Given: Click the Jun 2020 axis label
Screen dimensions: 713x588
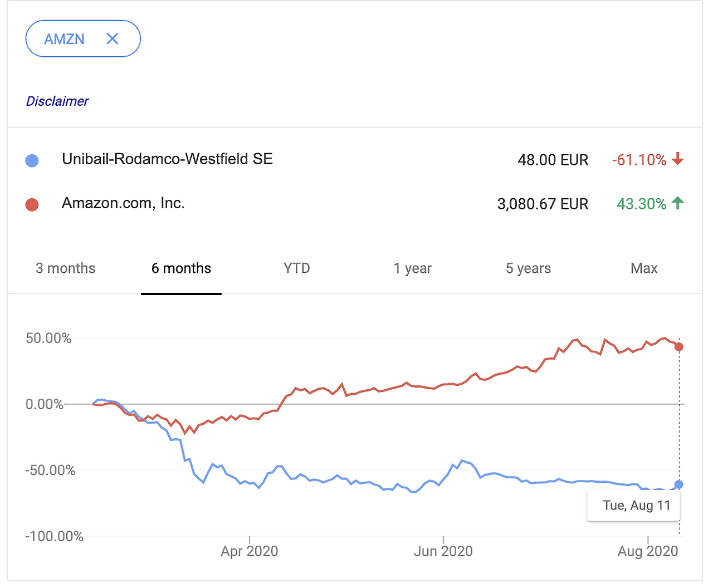Looking at the screenshot, I should point(443,551).
